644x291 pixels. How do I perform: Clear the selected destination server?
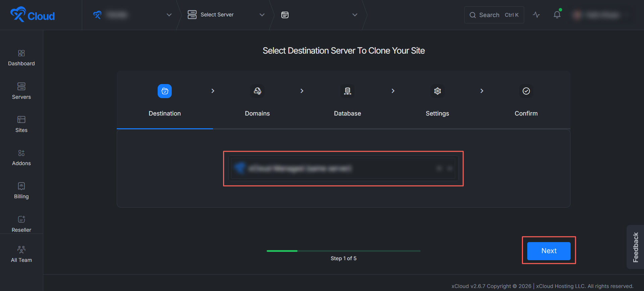tap(439, 168)
